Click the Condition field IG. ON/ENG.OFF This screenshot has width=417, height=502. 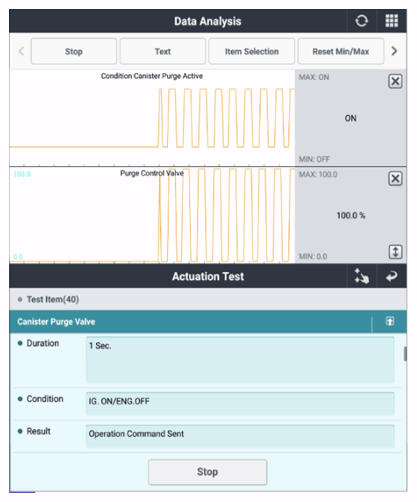tap(240, 404)
